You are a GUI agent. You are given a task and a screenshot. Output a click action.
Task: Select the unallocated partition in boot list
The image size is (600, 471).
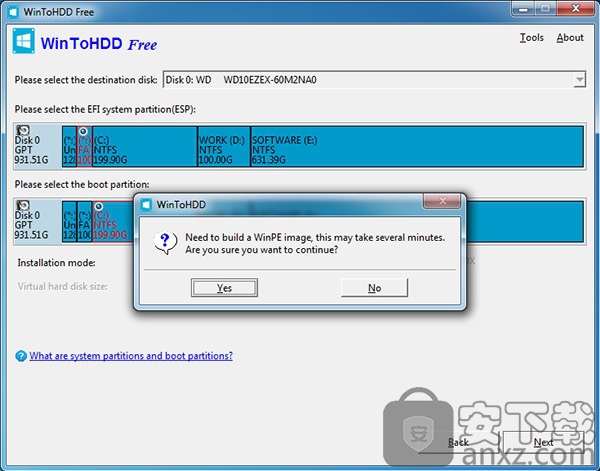(69, 222)
